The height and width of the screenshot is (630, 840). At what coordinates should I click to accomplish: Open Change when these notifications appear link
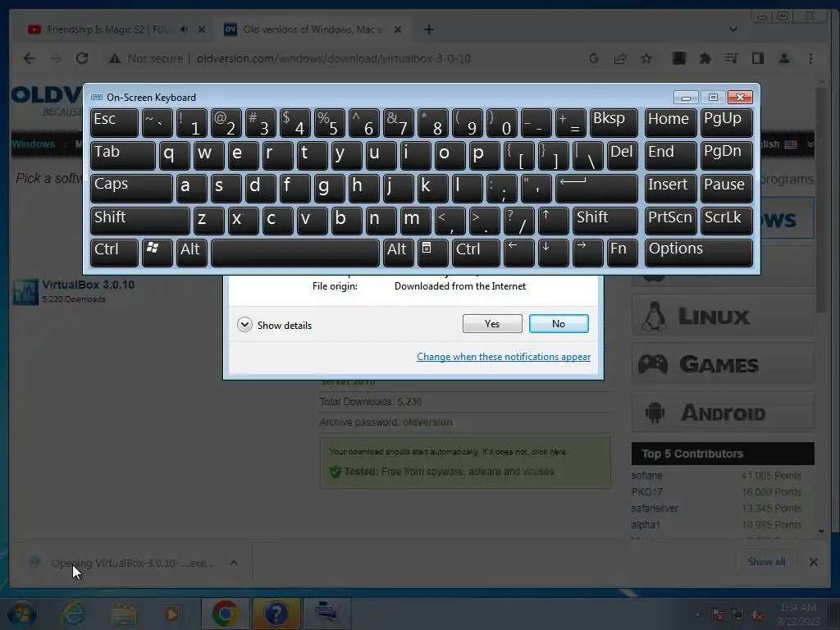(504, 357)
